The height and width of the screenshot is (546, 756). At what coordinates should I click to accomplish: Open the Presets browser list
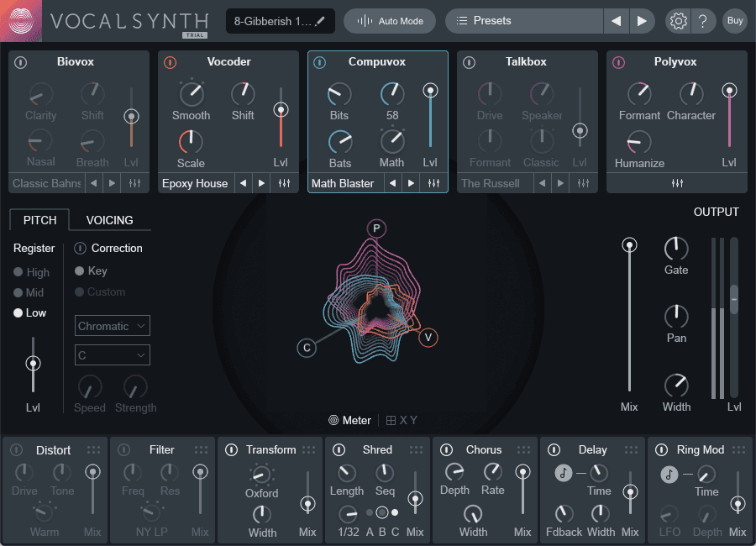(524, 21)
